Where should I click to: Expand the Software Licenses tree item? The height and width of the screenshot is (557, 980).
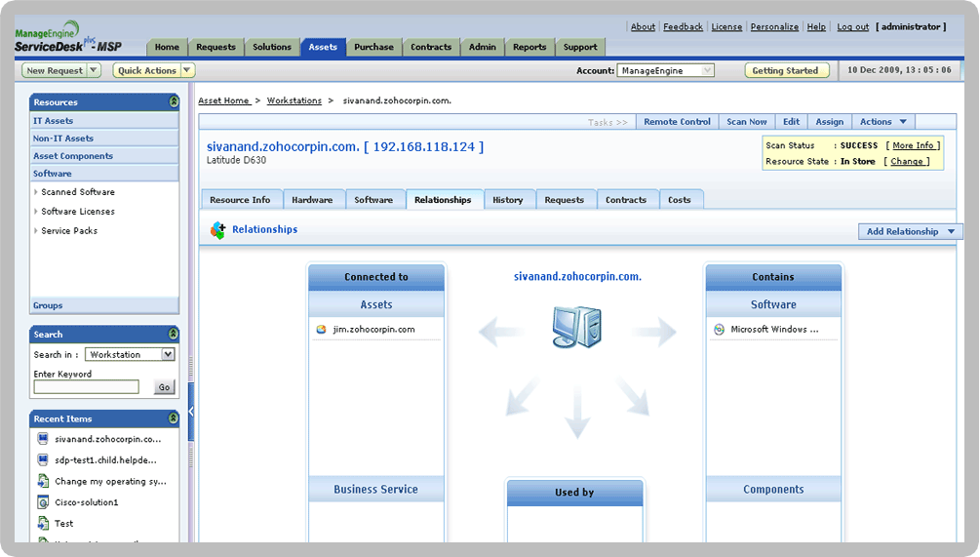36,212
